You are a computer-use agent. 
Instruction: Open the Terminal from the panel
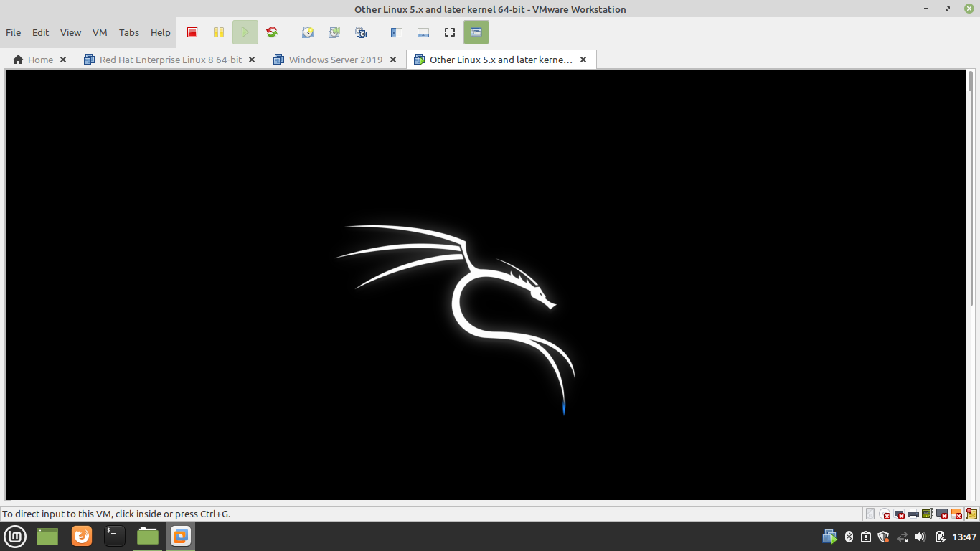point(115,536)
